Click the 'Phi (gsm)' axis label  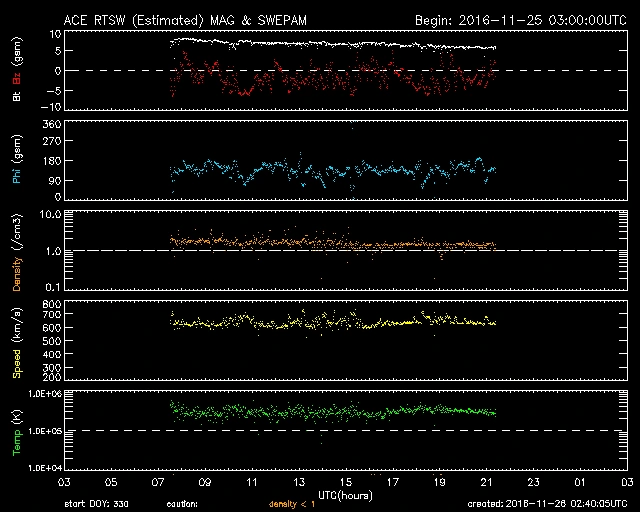[x=17, y=159]
